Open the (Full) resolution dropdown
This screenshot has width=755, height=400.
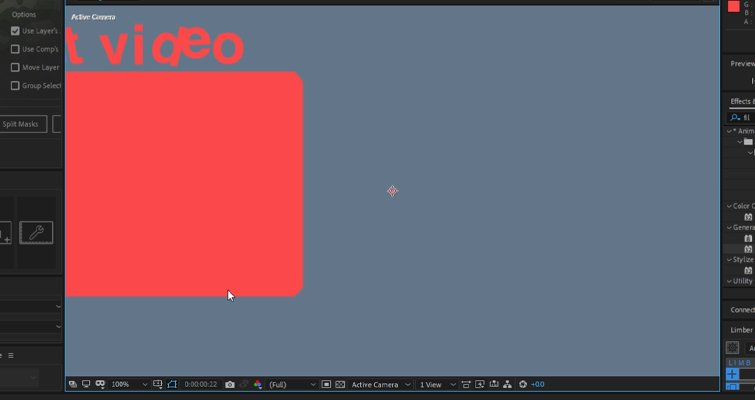pyautogui.click(x=291, y=384)
